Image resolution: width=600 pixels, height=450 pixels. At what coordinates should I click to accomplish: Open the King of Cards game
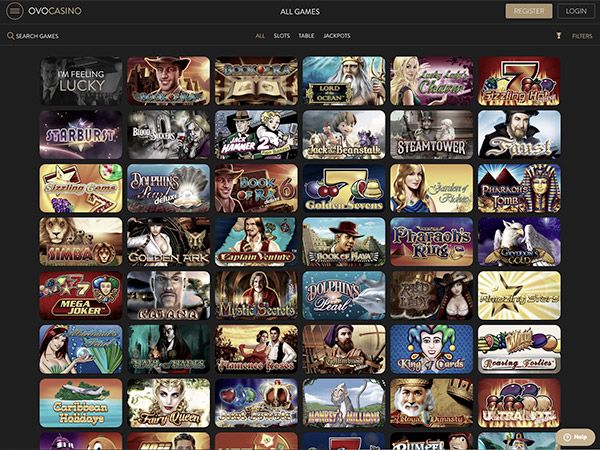tap(432, 349)
